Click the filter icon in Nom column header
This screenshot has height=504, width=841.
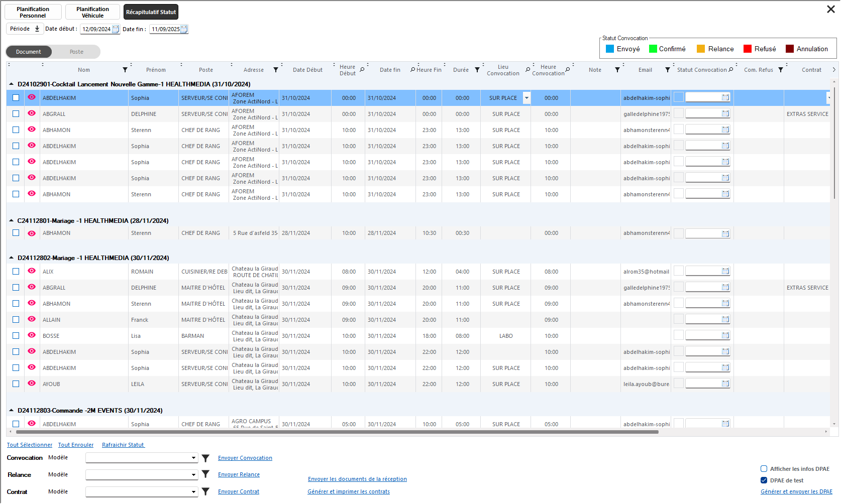pos(125,70)
